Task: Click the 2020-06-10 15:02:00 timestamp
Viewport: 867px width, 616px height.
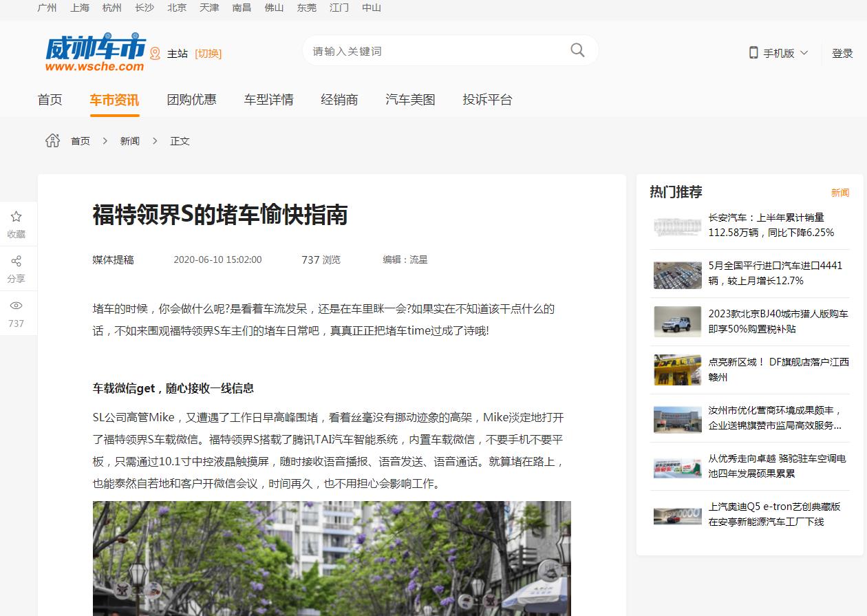Action: click(x=217, y=259)
